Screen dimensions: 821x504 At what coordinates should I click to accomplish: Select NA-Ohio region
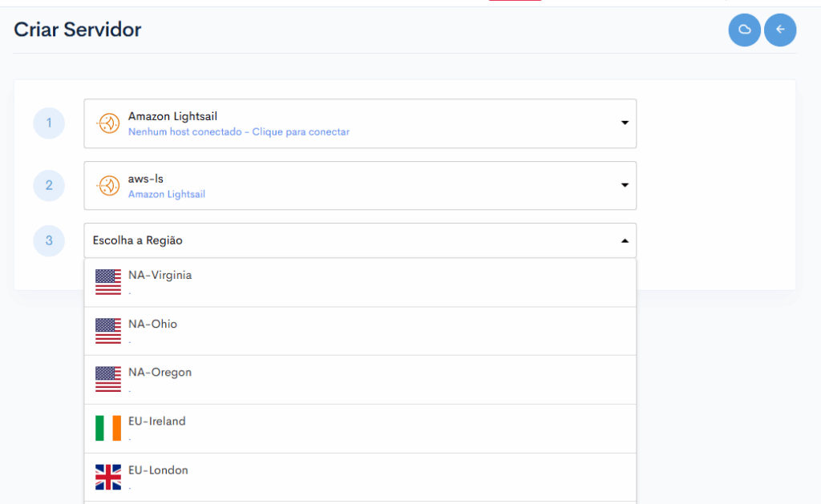point(360,331)
